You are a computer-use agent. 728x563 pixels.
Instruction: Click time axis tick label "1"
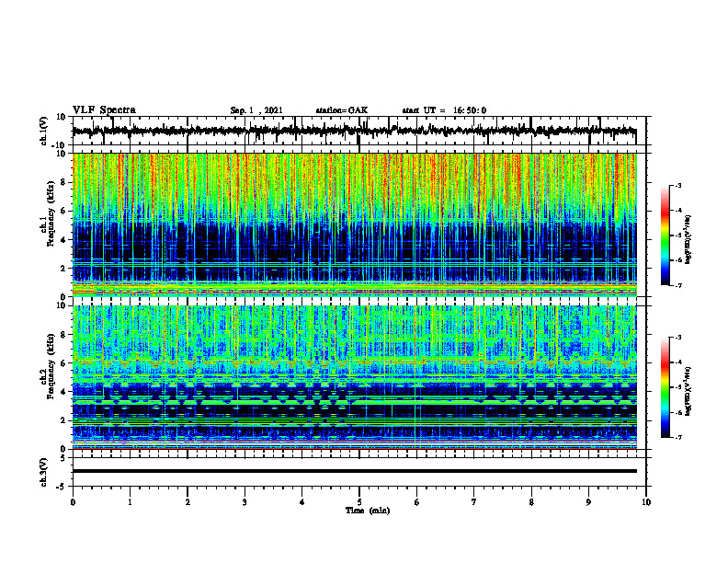[130, 502]
